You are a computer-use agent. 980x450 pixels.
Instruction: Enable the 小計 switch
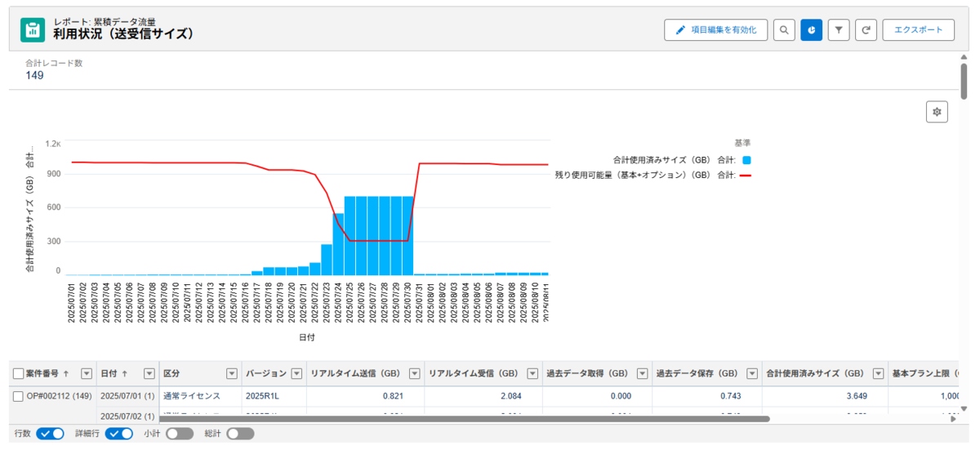[x=180, y=434]
